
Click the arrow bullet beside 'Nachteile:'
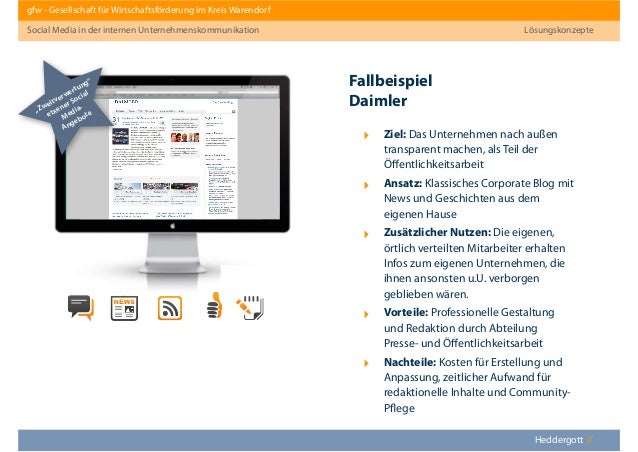pos(366,363)
